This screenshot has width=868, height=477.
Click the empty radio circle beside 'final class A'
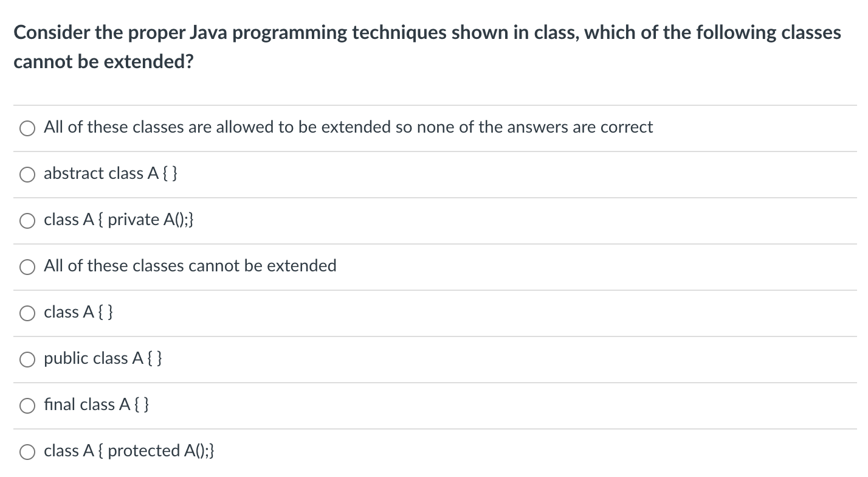point(27,405)
